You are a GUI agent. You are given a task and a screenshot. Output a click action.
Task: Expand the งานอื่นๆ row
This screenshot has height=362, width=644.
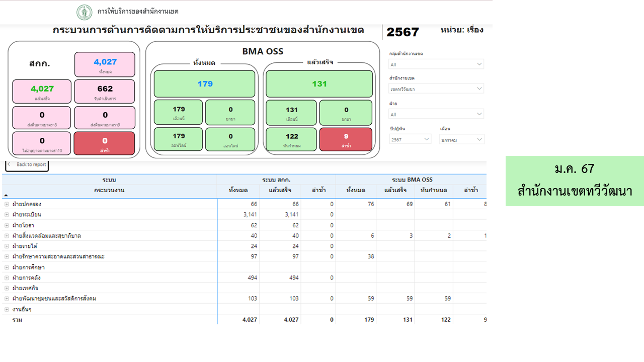point(7,309)
